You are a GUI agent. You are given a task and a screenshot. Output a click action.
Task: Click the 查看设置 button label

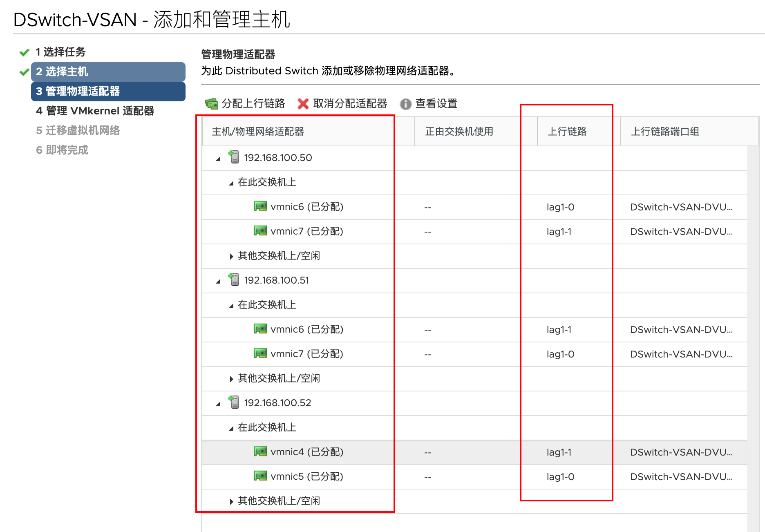(x=436, y=104)
